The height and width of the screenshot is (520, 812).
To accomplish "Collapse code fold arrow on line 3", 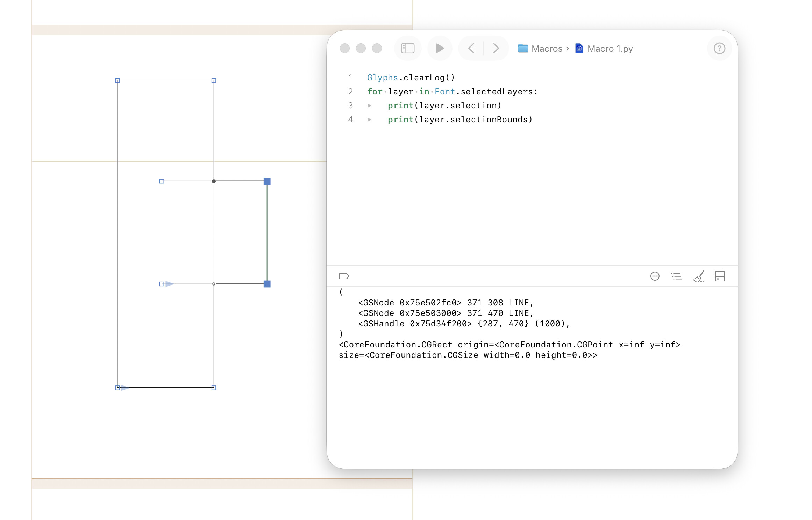I will pos(370,106).
